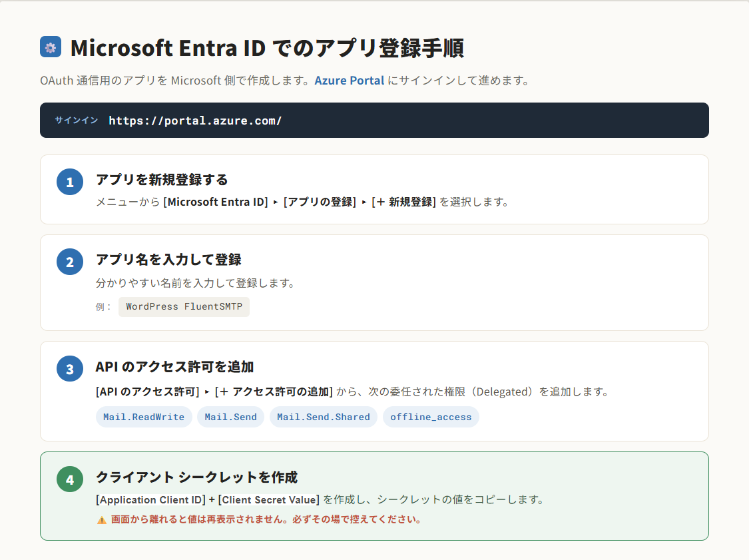The width and height of the screenshot is (749, 560).
Task: Click the [Application Client ID] text
Action: (150, 500)
